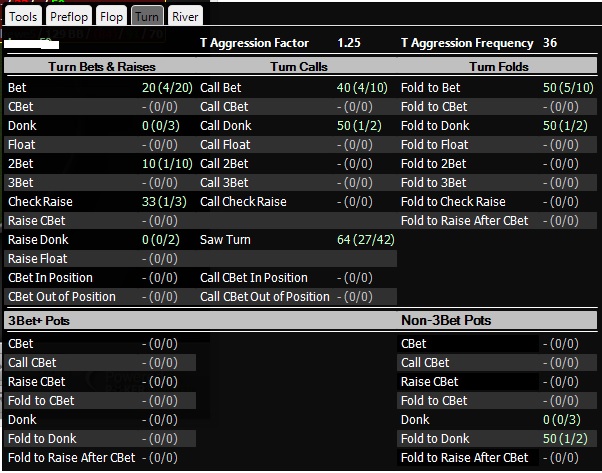Click the Turn Folds column header
This screenshot has height=473, width=602.
point(498,67)
